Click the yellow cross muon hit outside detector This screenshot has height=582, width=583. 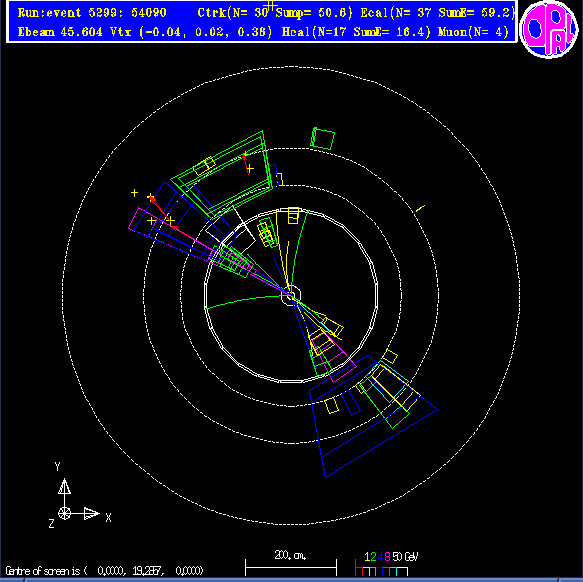point(134,193)
